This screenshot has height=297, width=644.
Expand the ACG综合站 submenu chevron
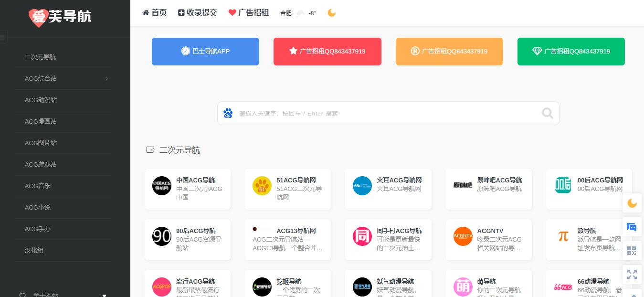[106, 78]
